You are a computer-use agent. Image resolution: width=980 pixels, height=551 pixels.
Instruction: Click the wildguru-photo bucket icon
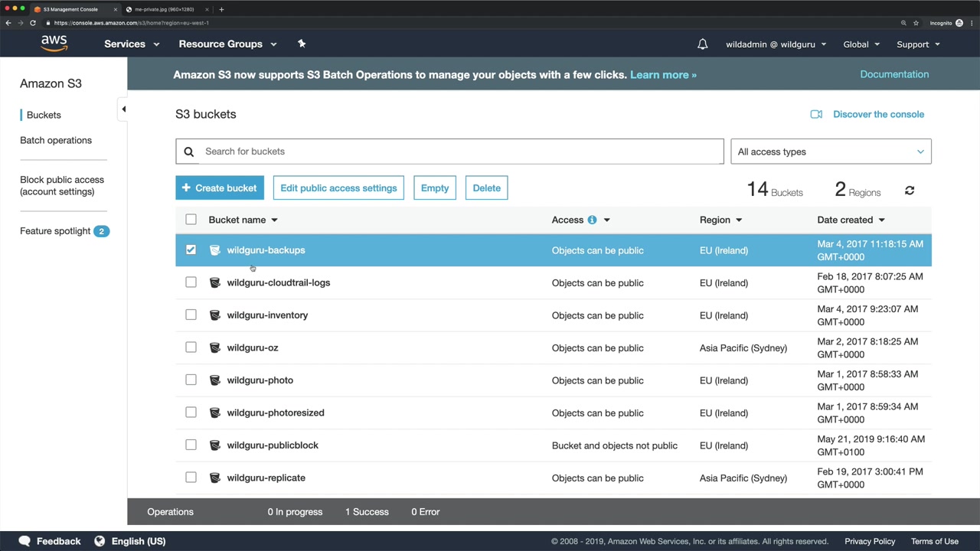tap(214, 380)
